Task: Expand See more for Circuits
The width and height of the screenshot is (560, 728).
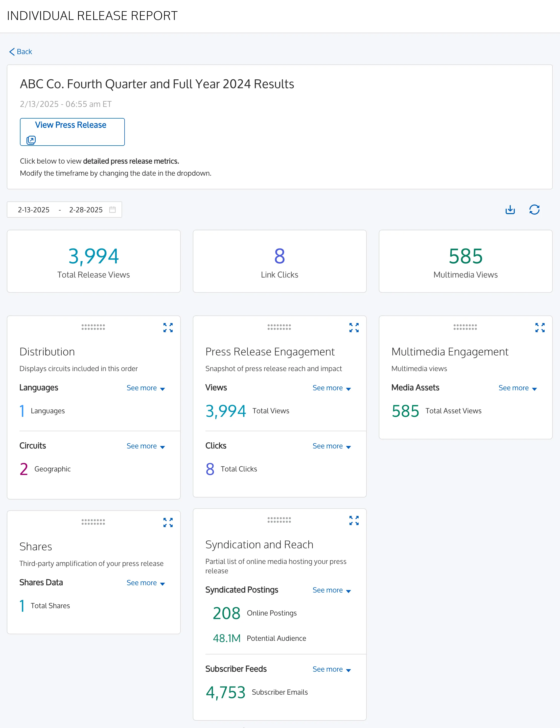Action: click(x=146, y=446)
